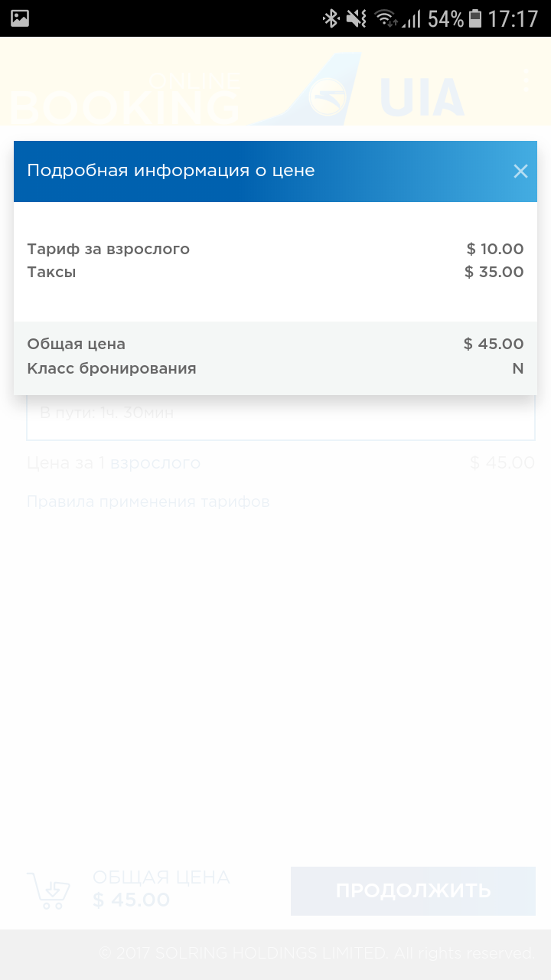551x980 pixels.
Task: Tap the Тариф за взрослого label
Action: (x=108, y=249)
